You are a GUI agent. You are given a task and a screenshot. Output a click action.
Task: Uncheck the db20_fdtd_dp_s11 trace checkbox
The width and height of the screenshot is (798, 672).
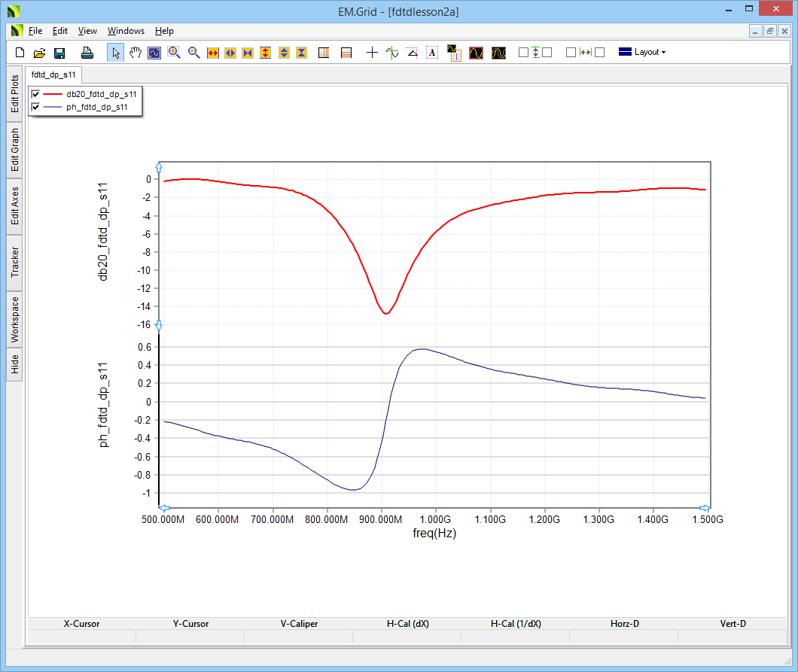pyautogui.click(x=35, y=94)
